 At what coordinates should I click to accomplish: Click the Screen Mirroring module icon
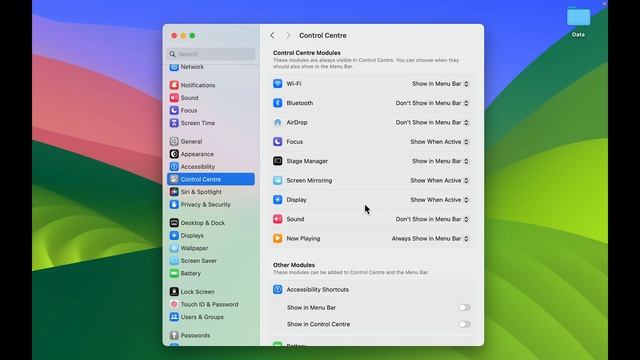(x=278, y=180)
